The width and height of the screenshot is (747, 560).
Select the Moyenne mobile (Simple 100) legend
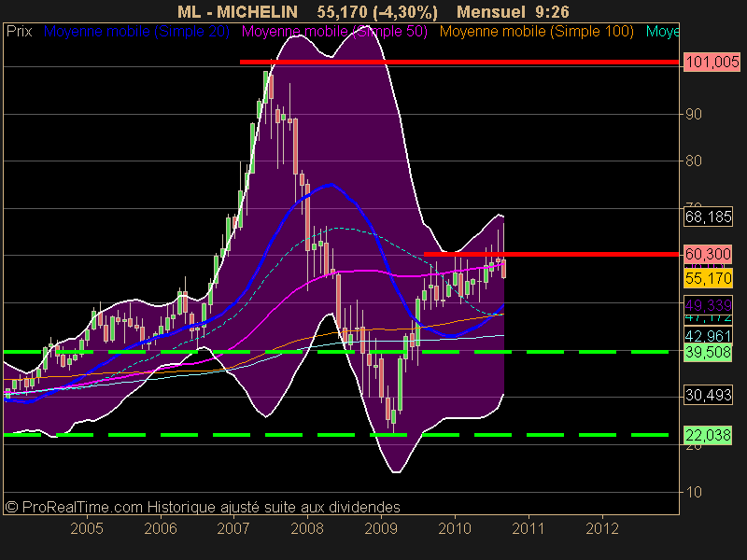[536, 32]
